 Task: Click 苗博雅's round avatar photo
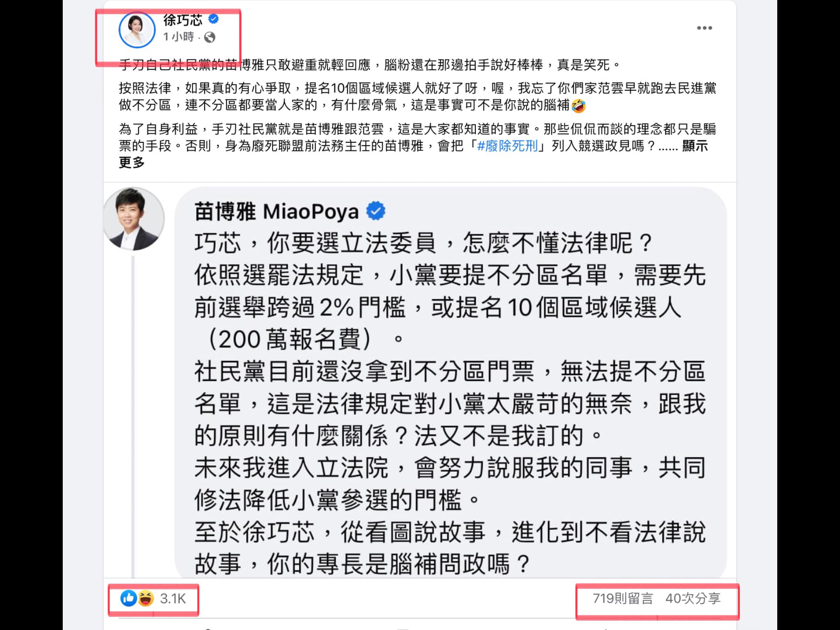(133, 219)
